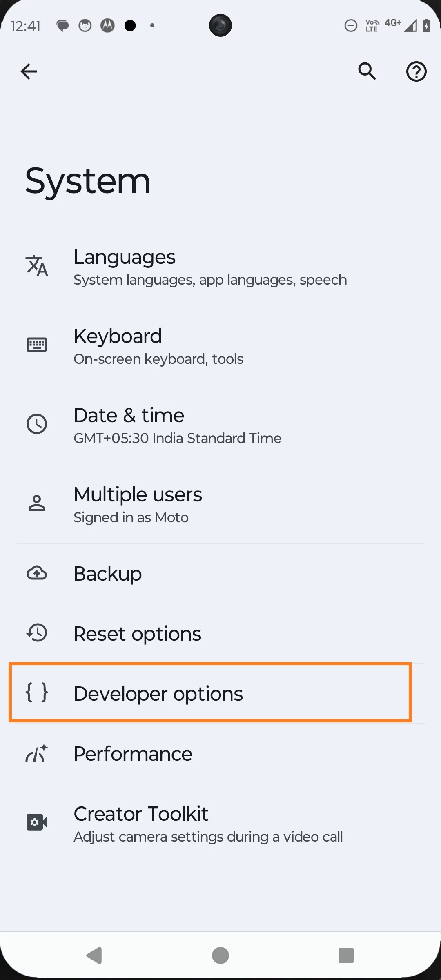Tap the Languages translate icon
441x980 pixels.
[x=37, y=266]
